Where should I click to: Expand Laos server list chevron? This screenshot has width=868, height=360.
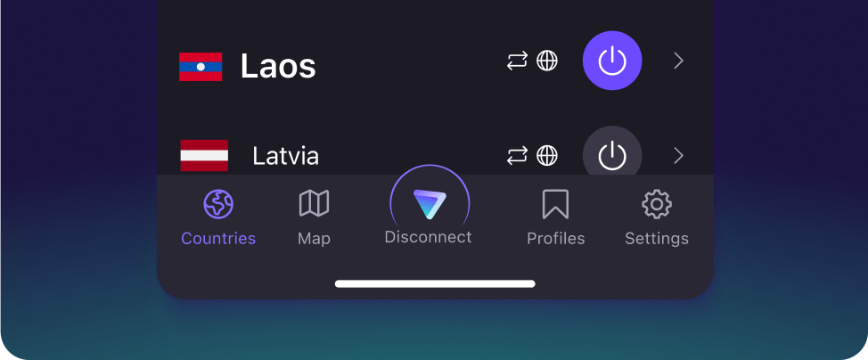pyautogui.click(x=679, y=61)
